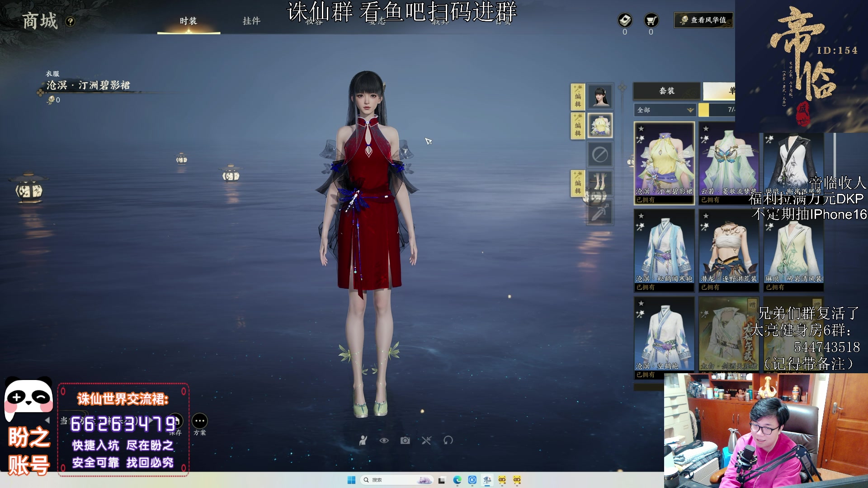
Task: Click the magic wand icon on 沧溟·空鹤袍 card
Action: 640,314
